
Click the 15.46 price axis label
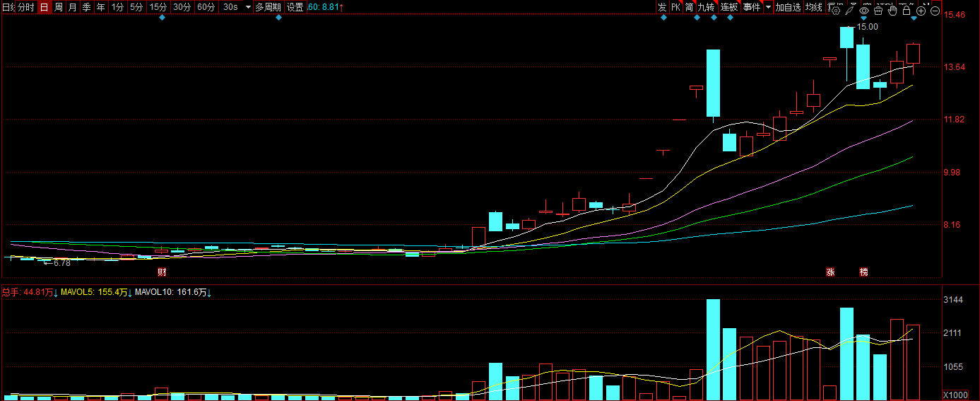[x=955, y=14]
